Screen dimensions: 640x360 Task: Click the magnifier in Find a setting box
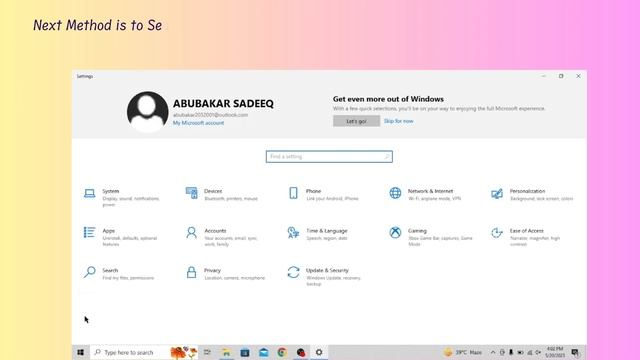387,157
